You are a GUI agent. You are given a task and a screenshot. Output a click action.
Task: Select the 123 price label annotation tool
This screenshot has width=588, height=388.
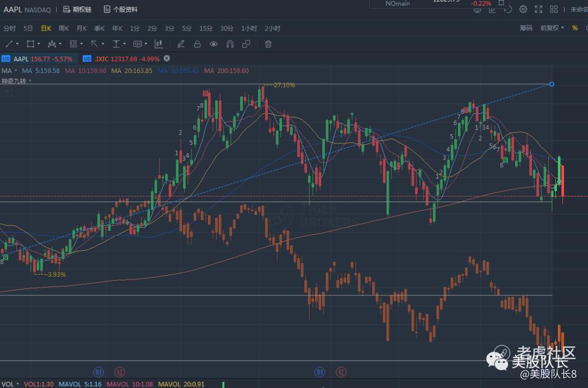(138, 44)
